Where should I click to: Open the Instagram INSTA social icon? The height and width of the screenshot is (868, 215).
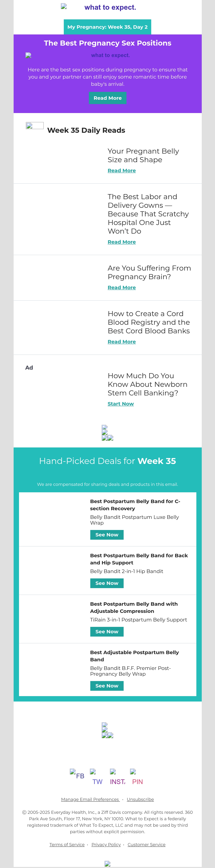click(117, 777)
